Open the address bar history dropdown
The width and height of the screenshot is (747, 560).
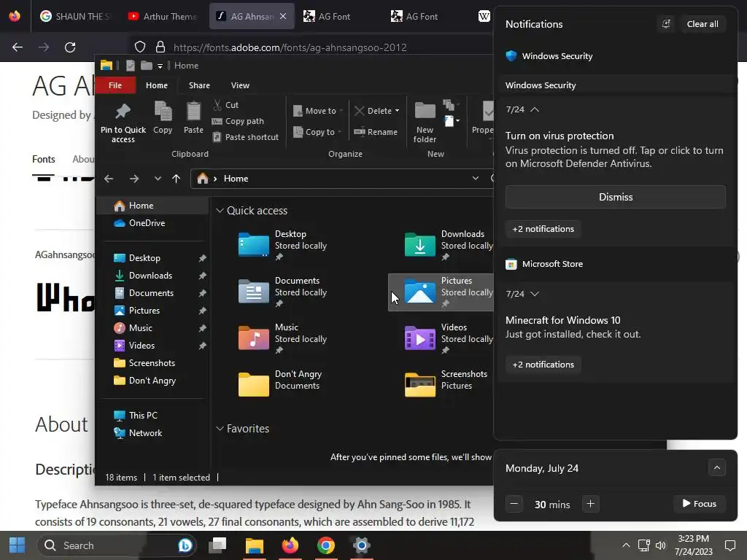click(476, 178)
